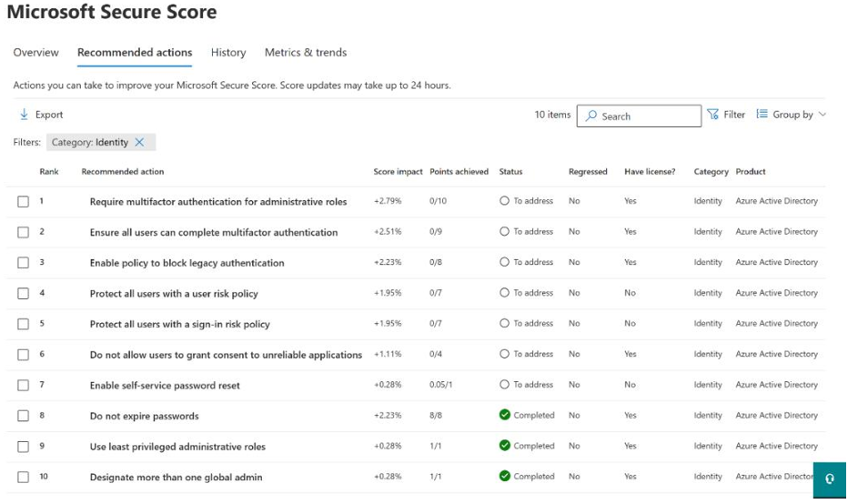Check the box for Do not expire passwords
This screenshot has width=858, height=504.
[x=23, y=417]
